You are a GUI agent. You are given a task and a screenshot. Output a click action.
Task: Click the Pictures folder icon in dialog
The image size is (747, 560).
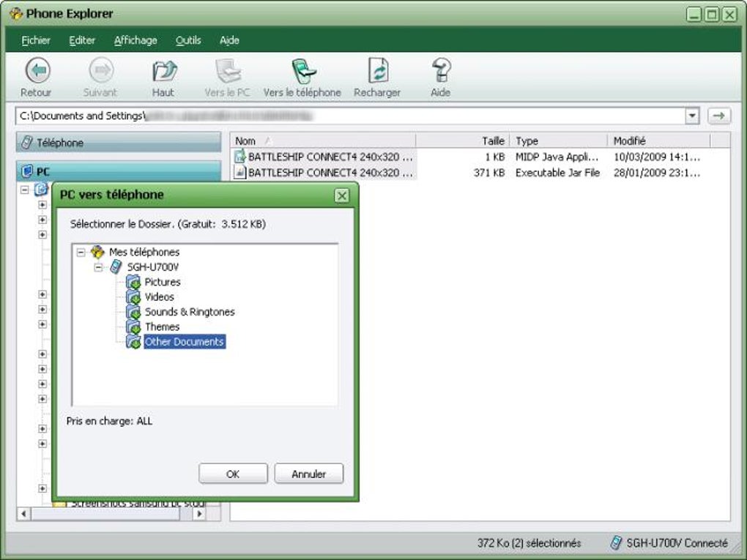point(133,282)
